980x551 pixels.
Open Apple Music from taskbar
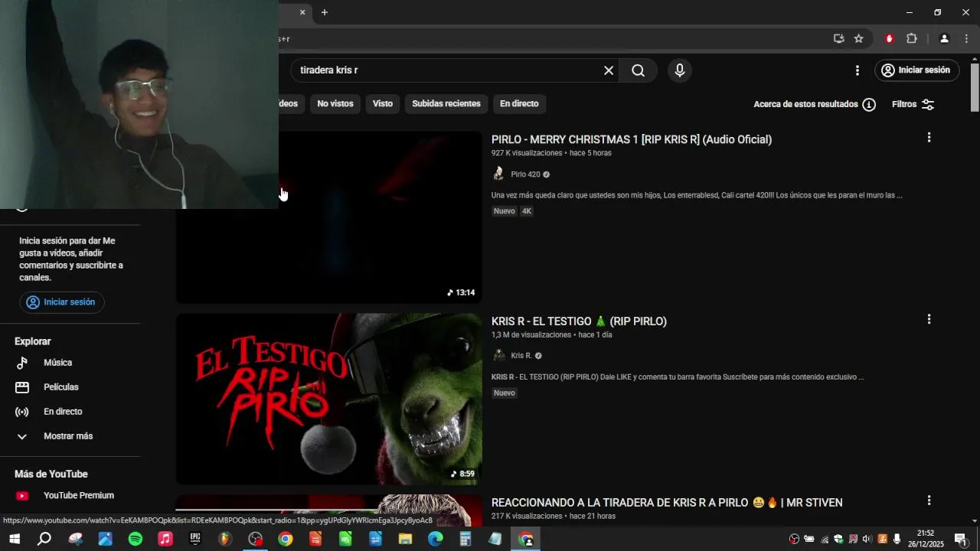click(165, 540)
